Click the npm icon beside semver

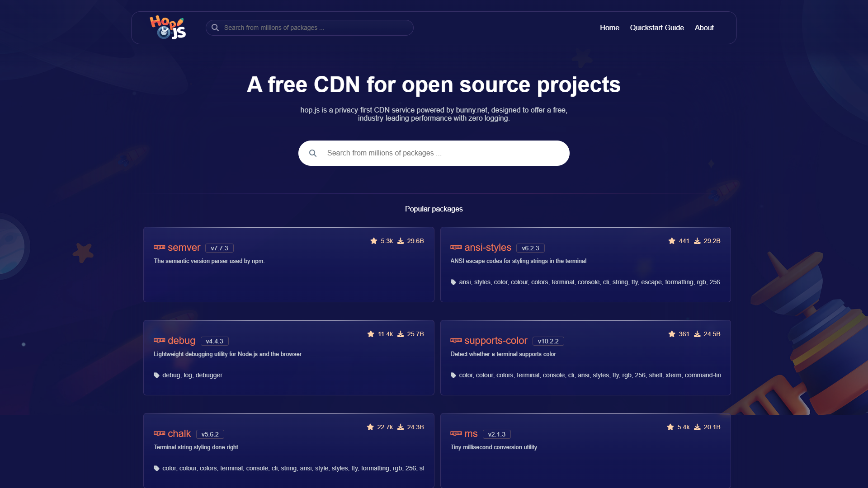click(x=159, y=248)
